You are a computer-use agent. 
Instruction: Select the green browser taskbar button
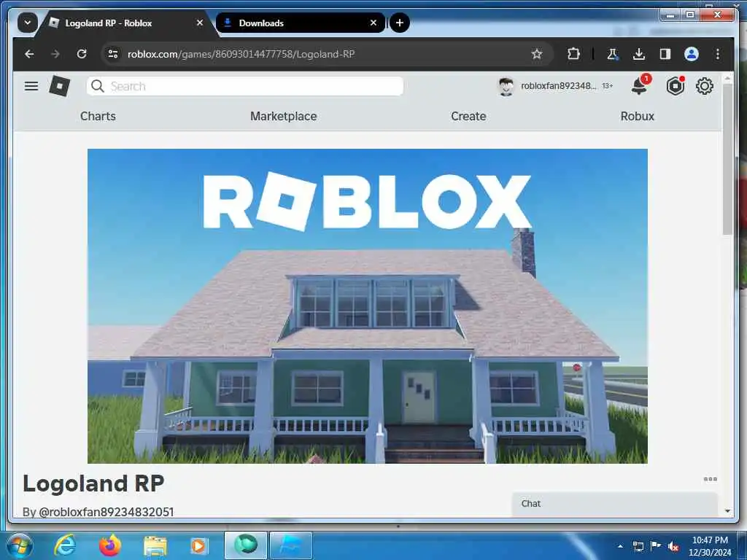(x=245, y=545)
